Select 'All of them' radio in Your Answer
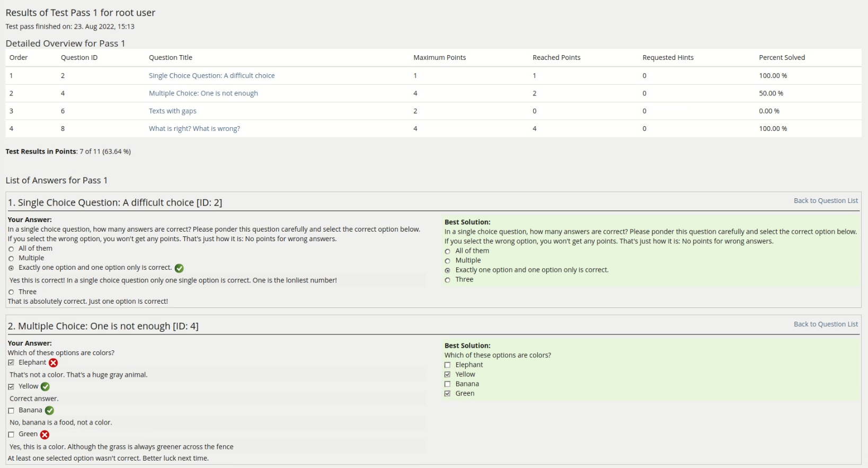Screen dimensions: 868x468 [11, 249]
